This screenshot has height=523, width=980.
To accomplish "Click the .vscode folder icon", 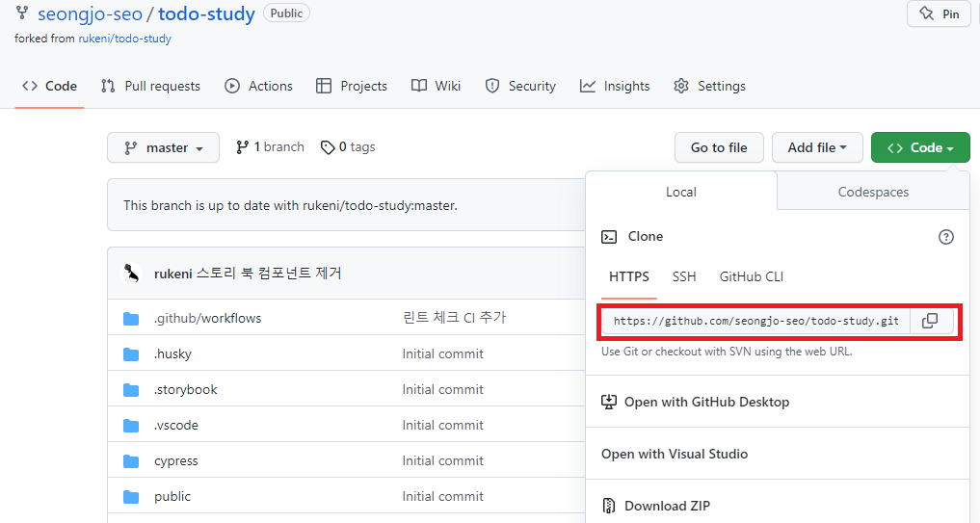I will click(x=131, y=426).
